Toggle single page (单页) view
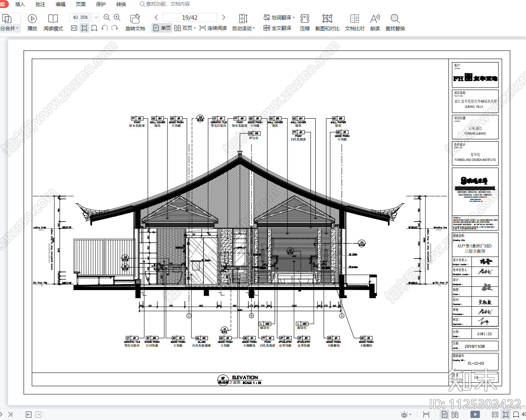526x420 pixels. pyautogui.click(x=162, y=28)
